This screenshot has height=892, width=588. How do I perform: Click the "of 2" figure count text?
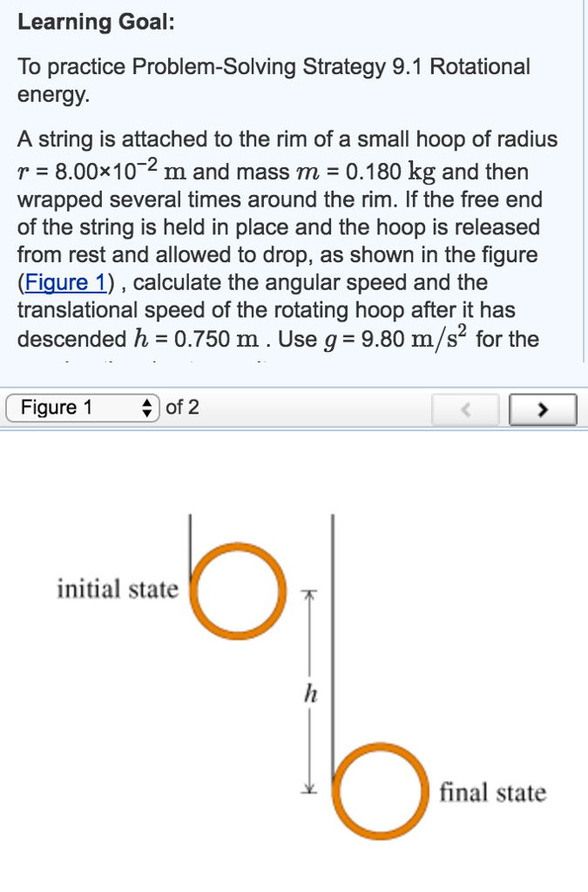coord(182,408)
